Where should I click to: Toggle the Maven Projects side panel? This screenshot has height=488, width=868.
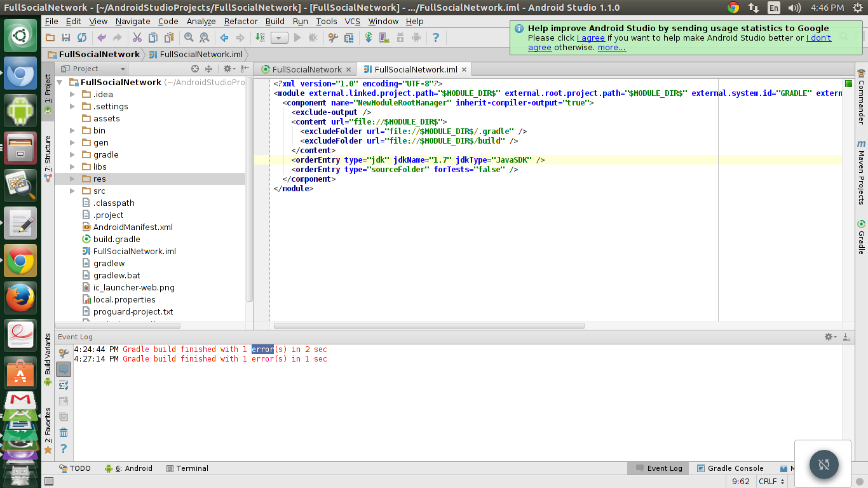tap(861, 172)
